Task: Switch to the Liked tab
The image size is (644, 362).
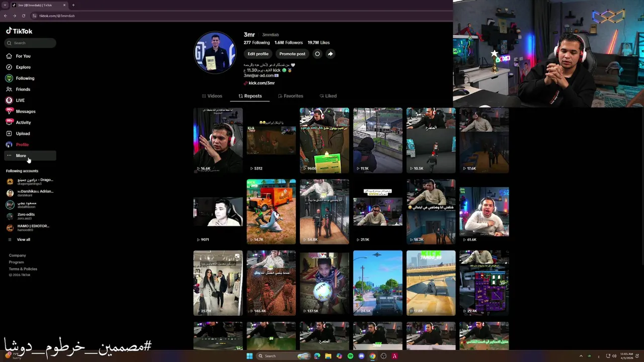Action: [328, 96]
